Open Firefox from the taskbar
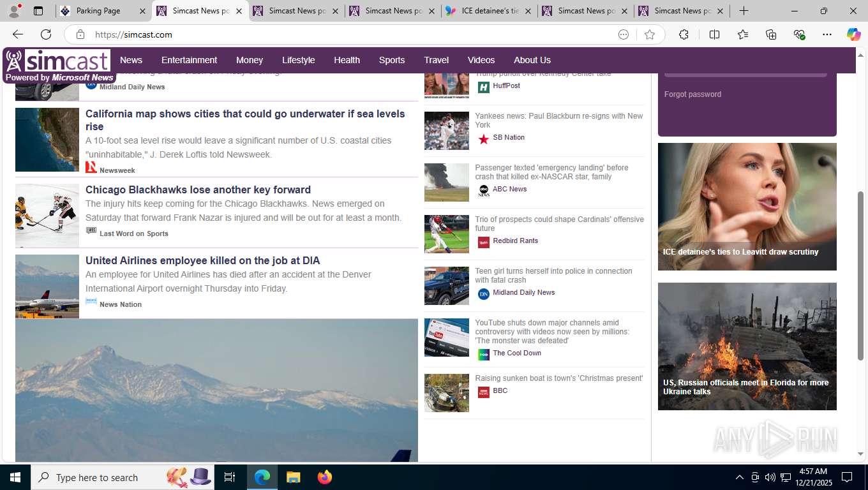Viewport: 868px width, 490px height. pyautogui.click(x=325, y=477)
